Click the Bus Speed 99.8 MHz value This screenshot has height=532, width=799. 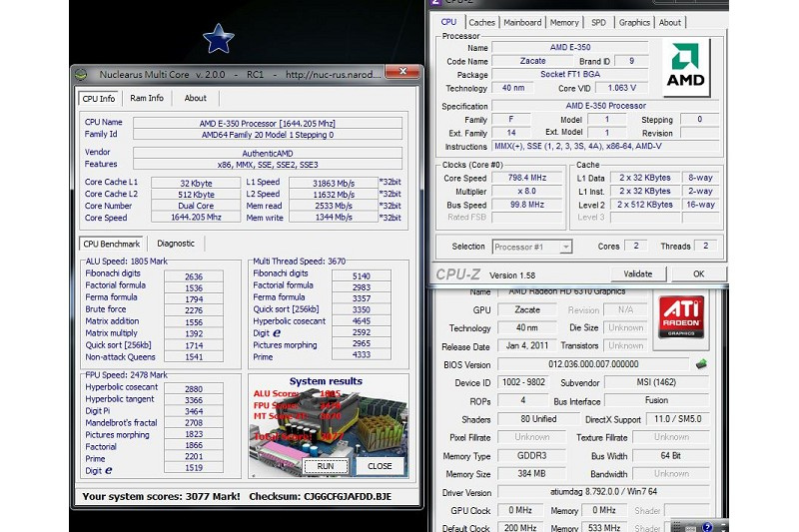pyautogui.click(x=527, y=205)
